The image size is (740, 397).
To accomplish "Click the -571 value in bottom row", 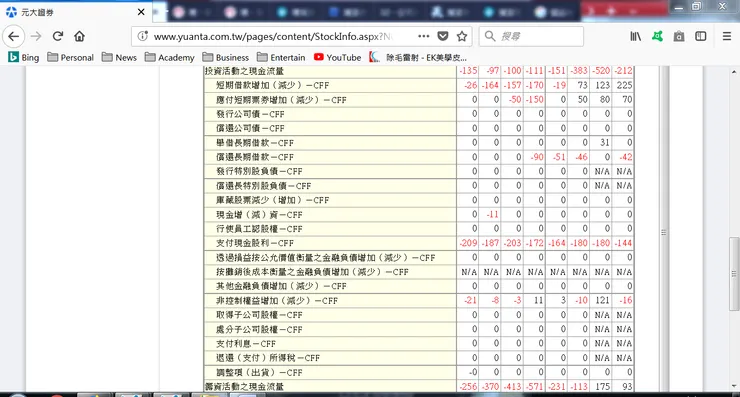I will (535, 387).
